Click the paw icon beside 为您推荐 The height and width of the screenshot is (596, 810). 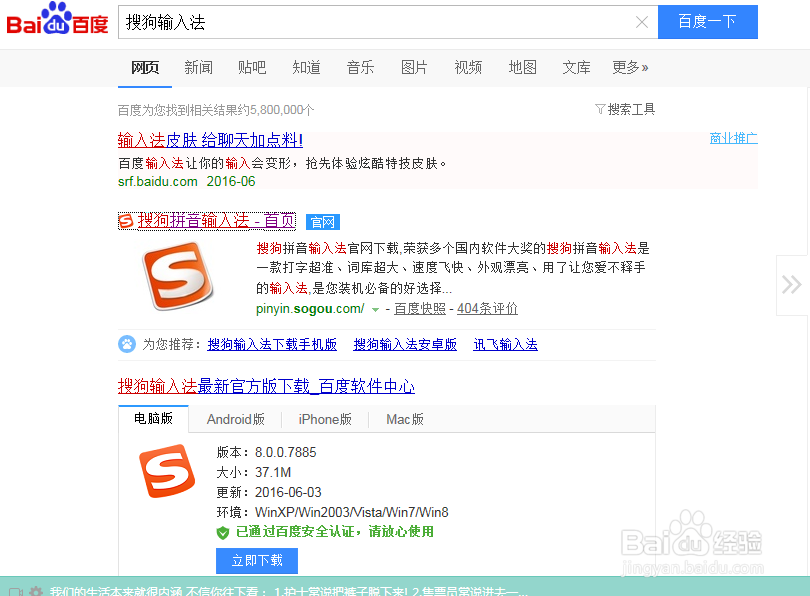point(127,344)
